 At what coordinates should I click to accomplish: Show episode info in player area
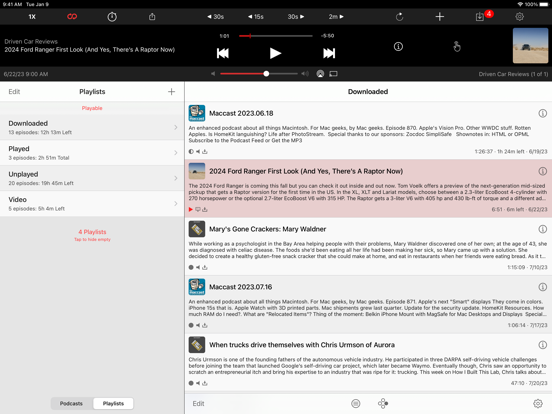click(x=398, y=46)
